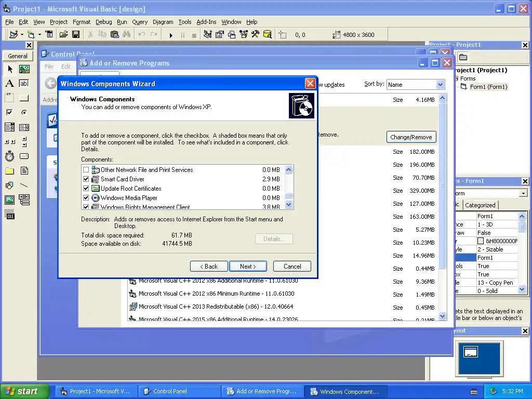Click the Project1 - Microsoft Visual Basic taskbar button
This screenshot has width=532, height=399.
[96, 391]
